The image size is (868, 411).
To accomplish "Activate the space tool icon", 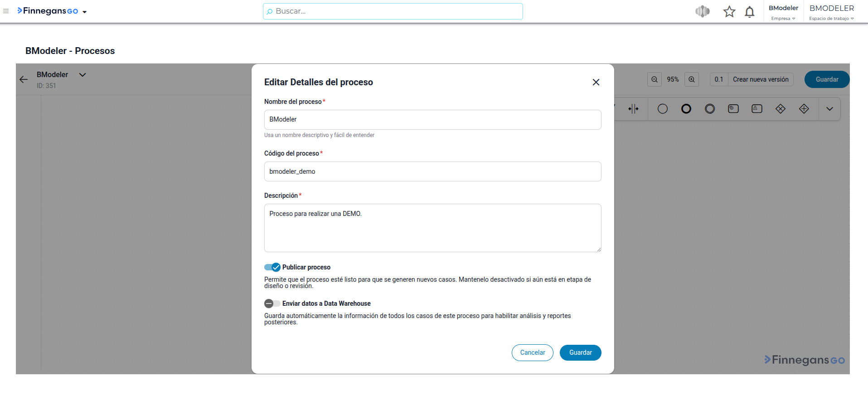I will [x=634, y=109].
